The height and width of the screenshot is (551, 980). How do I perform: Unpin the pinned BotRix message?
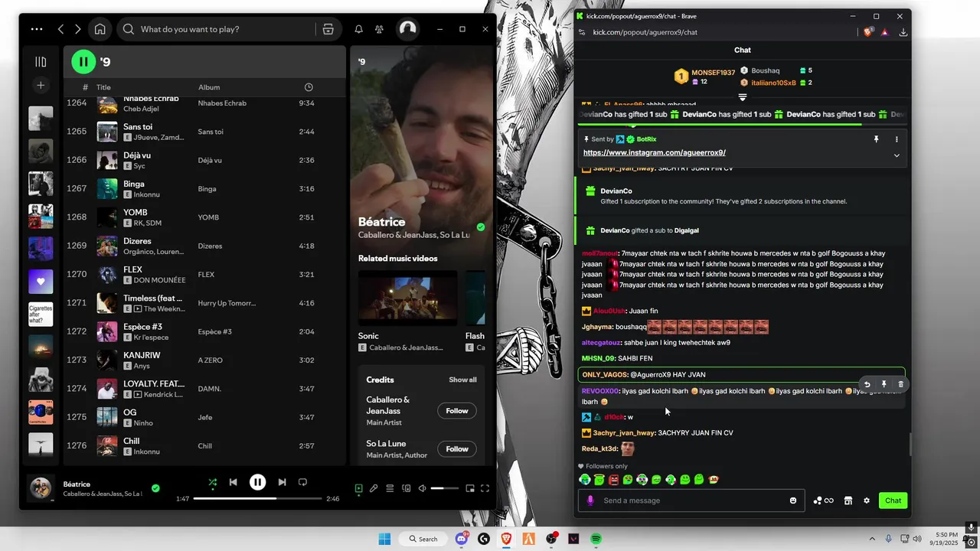[x=876, y=139]
